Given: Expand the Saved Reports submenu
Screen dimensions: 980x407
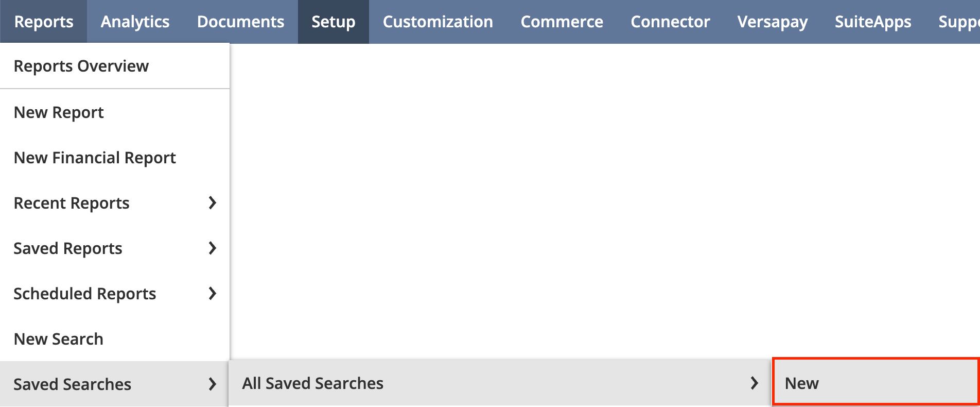Looking at the screenshot, I should tap(68, 248).
